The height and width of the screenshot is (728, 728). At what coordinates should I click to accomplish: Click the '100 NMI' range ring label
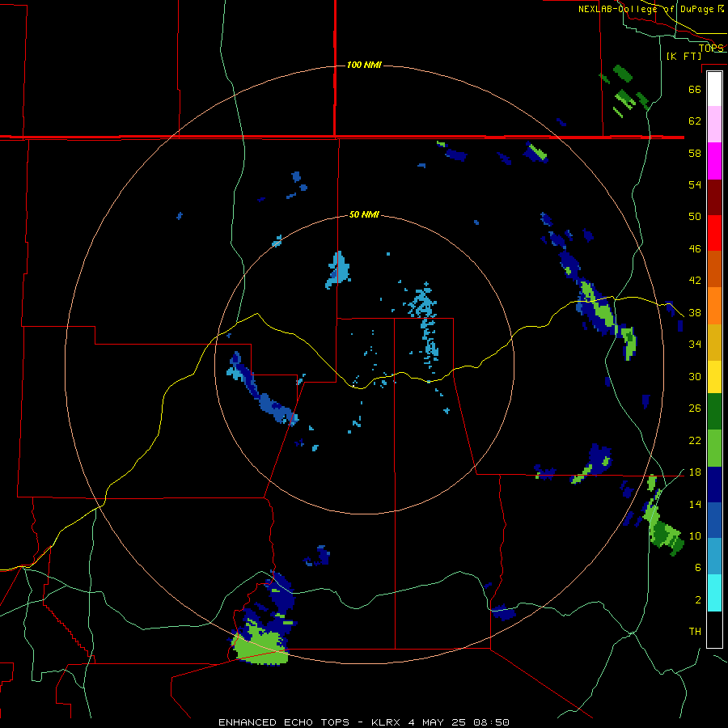[364, 65]
